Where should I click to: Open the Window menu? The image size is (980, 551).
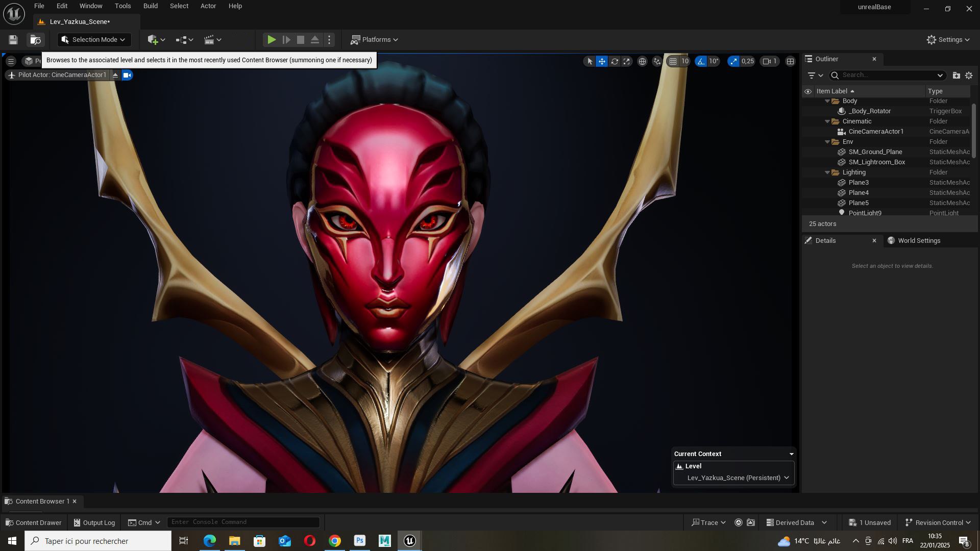(x=91, y=6)
